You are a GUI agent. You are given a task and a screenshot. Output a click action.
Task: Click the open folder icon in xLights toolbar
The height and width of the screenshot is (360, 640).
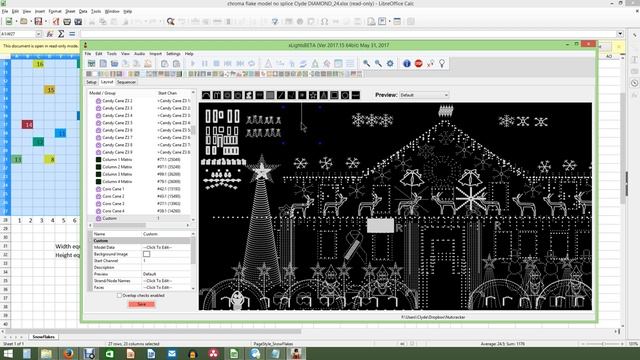tap(114, 64)
